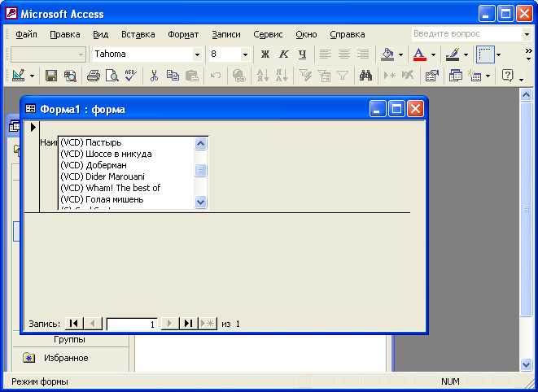Toggle Italic К formatting
The width and height of the screenshot is (538, 392).
(x=284, y=54)
